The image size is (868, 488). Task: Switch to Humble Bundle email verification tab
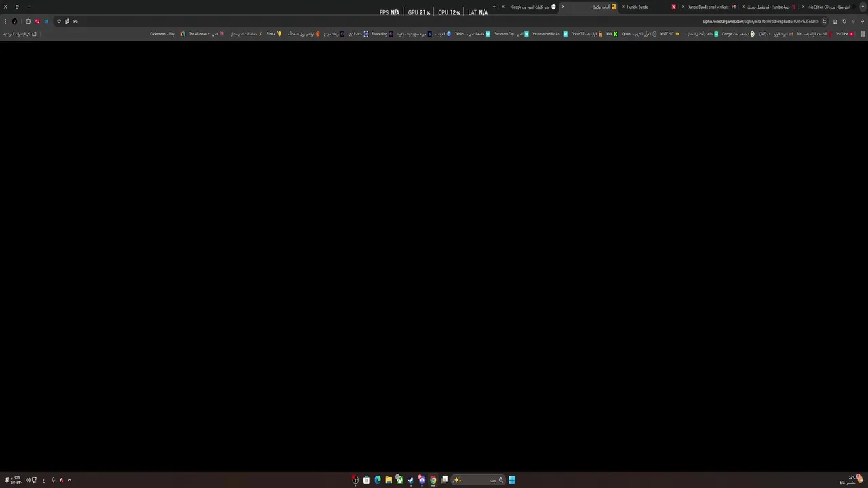[709, 7]
